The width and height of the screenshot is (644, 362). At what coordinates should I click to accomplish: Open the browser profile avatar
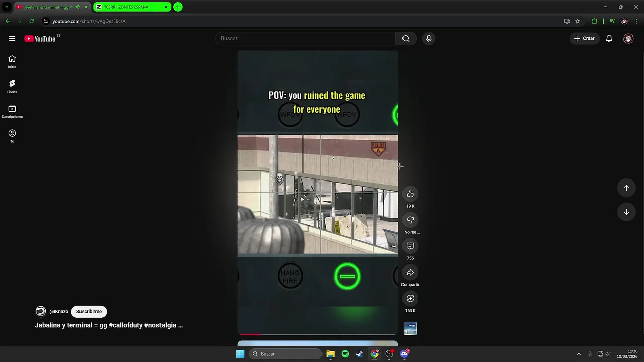pos(624,21)
